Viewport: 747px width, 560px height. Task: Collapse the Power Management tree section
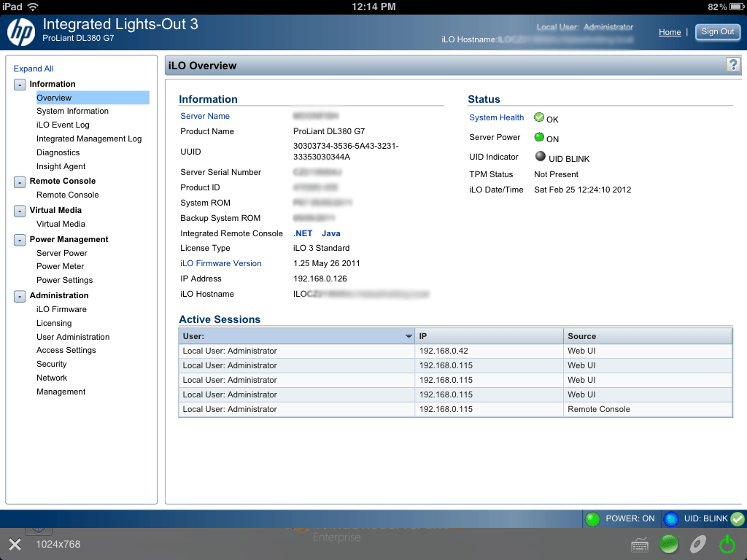(20, 240)
